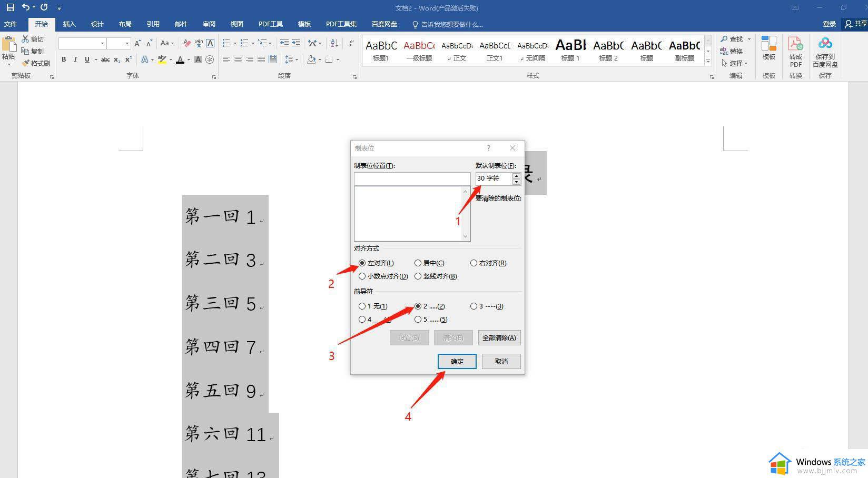This screenshot has width=868, height=478.
Task: Click the 取消 button in the dialog
Action: click(501, 361)
